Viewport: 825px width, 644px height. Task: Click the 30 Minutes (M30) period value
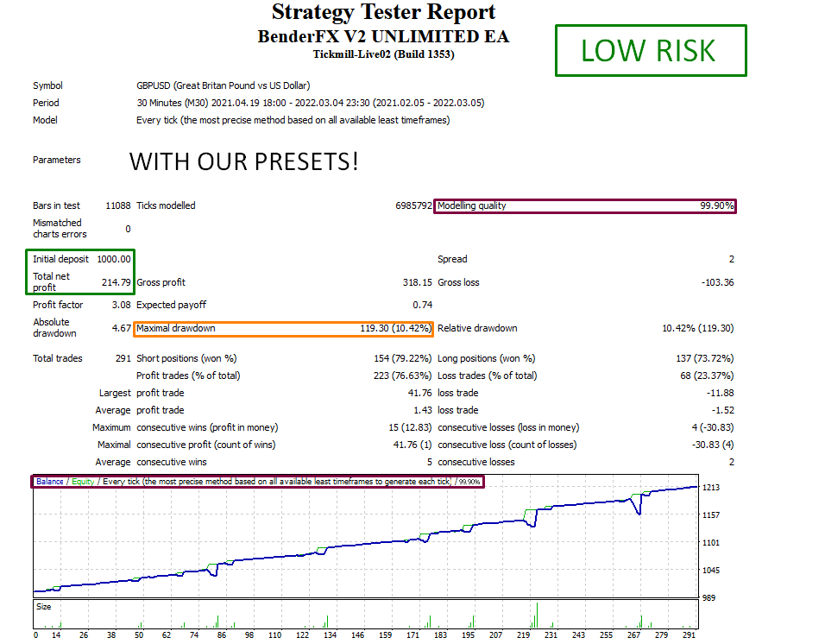(311, 103)
